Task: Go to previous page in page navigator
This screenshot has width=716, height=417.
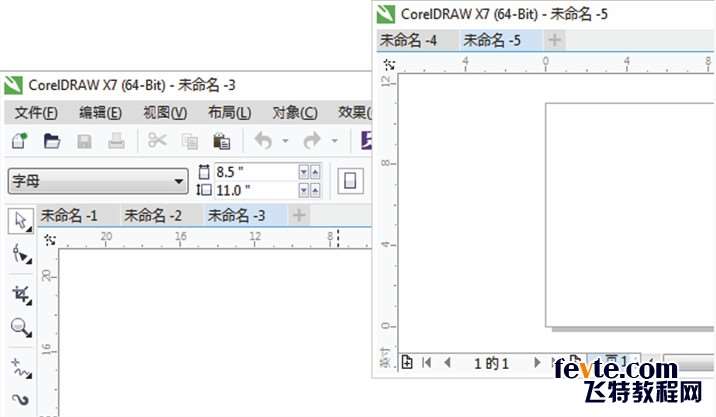Action: (448, 363)
